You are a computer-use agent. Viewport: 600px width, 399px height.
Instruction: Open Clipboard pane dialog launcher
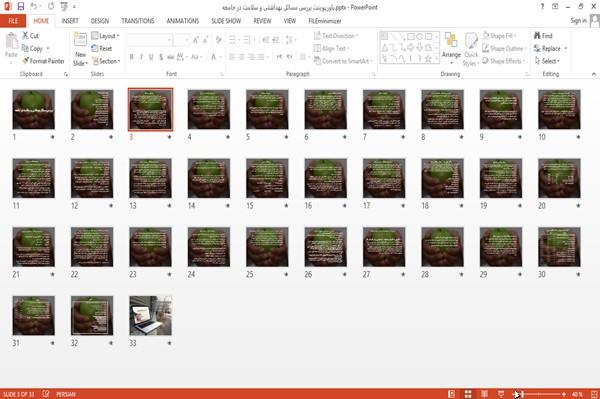(65, 74)
